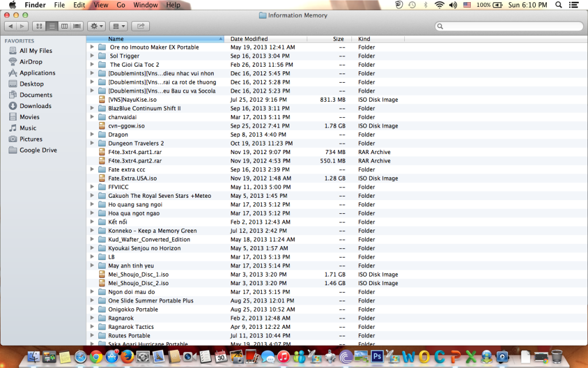Select the Fate.Extra.USA.iso file
The height and width of the screenshot is (368, 588).
pyautogui.click(x=133, y=178)
